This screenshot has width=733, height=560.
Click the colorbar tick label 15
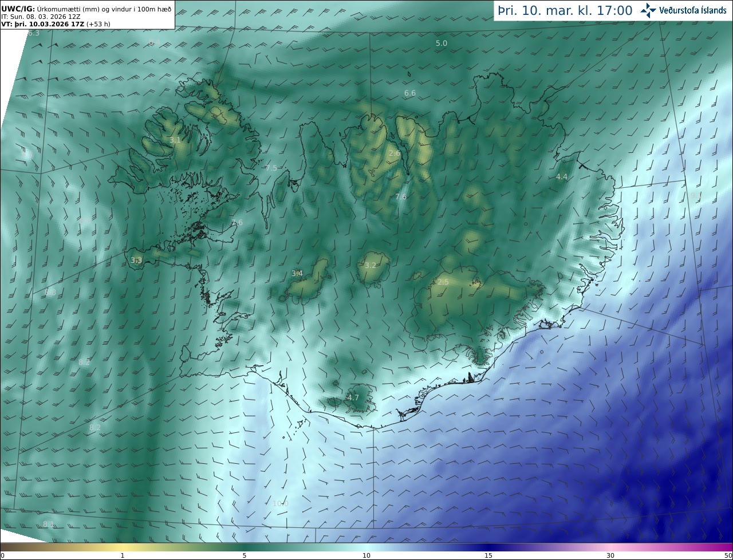[488, 555]
